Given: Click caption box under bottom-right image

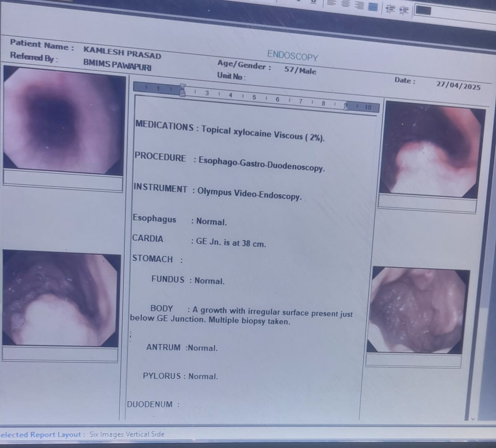Looking at the screenshot, I should [413, 360].
